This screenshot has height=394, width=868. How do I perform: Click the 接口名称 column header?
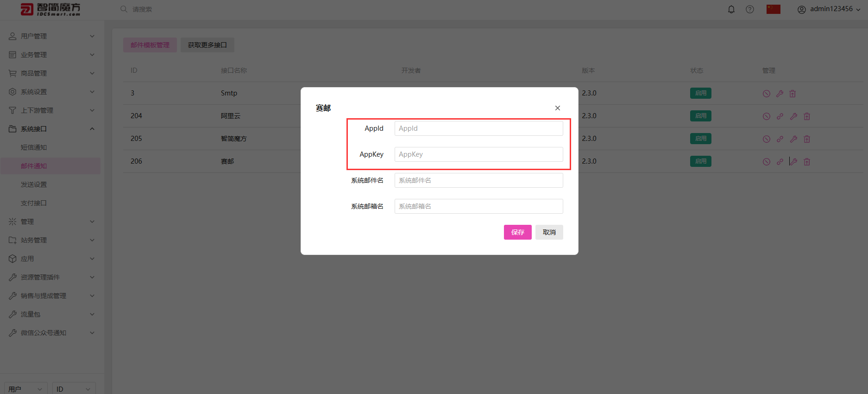click(234, 70)
